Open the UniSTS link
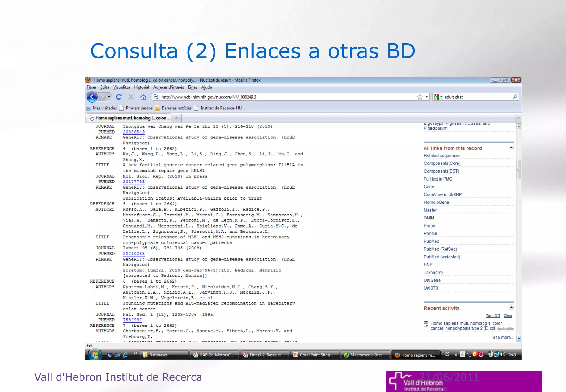Image resolution: width=566 pixels, height=392 pixels. point(431,288)
